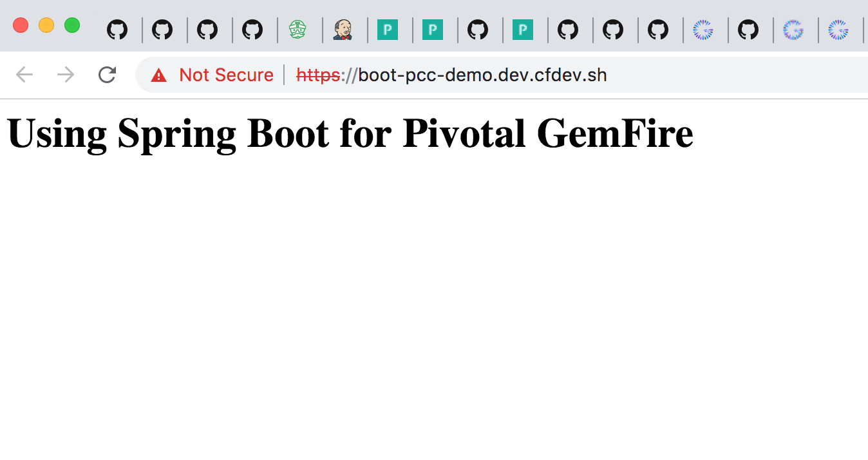The height and width of the screenshot is (460, 868).
Task: Open the teal P tab with GitHub tabs on both sides
Action: (x=523, y=30)
